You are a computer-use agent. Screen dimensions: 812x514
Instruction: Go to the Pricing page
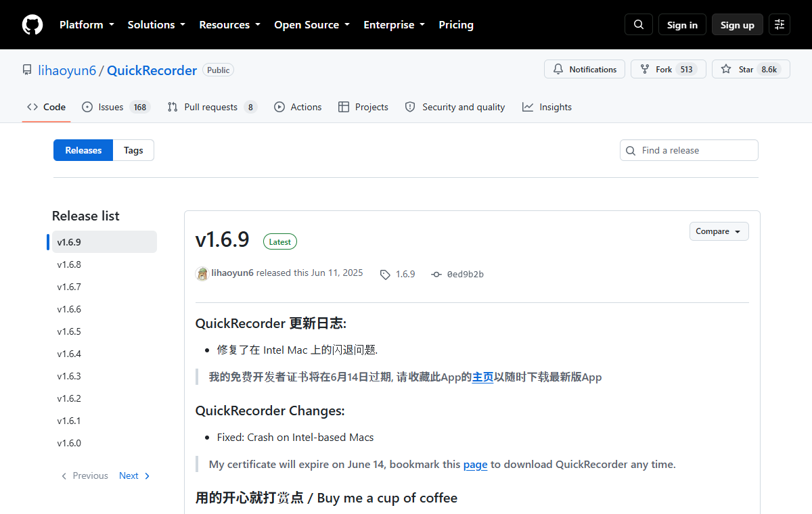coord(456,25)
